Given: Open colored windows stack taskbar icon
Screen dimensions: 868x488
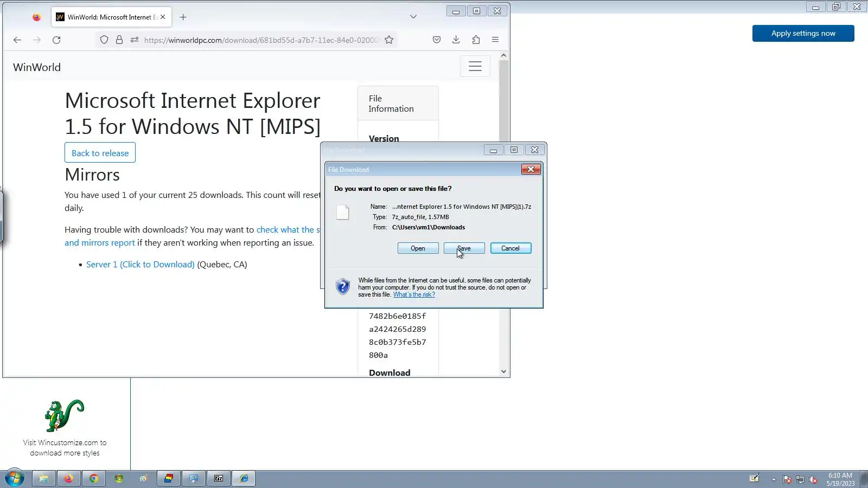Looking at the screenshot, I should pos(169,478).
